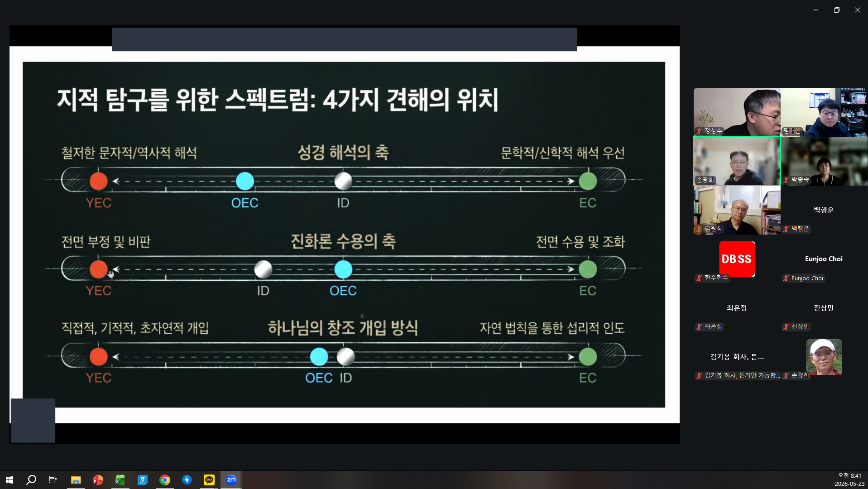This screenshot has height=489, width=868.
Task: Click the muted microphone icon next to 백행운
Action: (786, 229)
